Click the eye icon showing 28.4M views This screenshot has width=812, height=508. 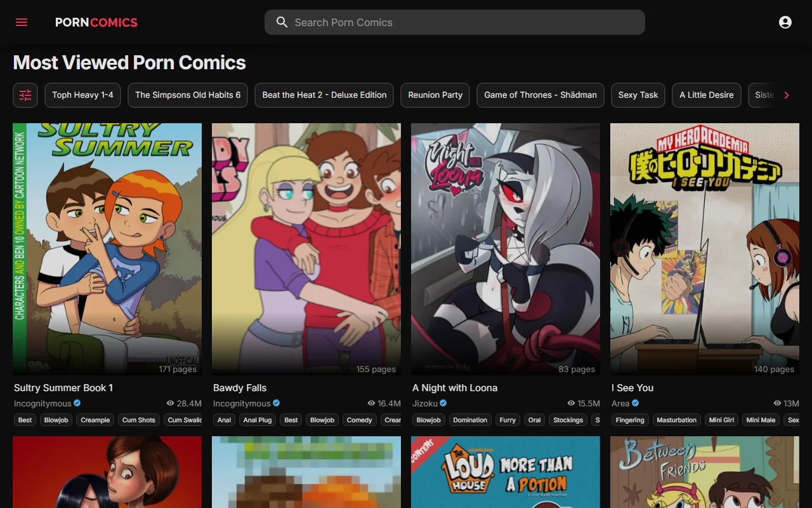pyautogui.click(x=169, y=403)
